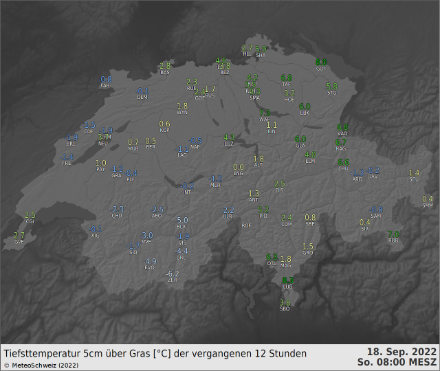Select the 1.4 value at SCU station
This screenshot has width=440, height=371.
click(414, 173)
